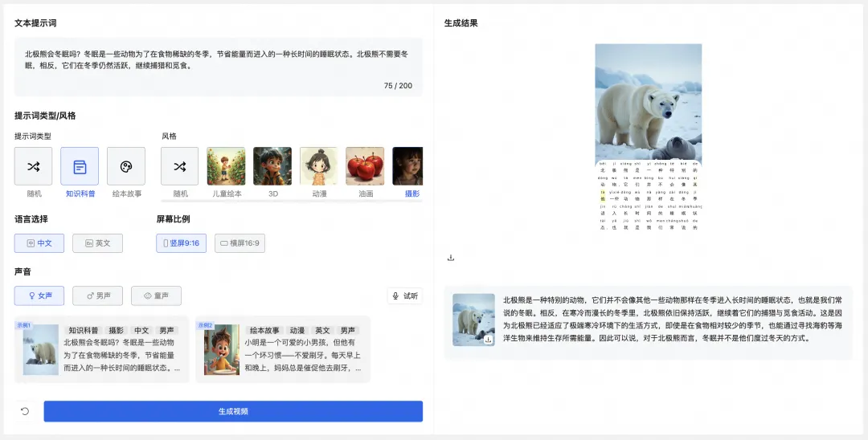
Task: Pick the 动漫 style thumbnail
Action: [x=319, y=166]
